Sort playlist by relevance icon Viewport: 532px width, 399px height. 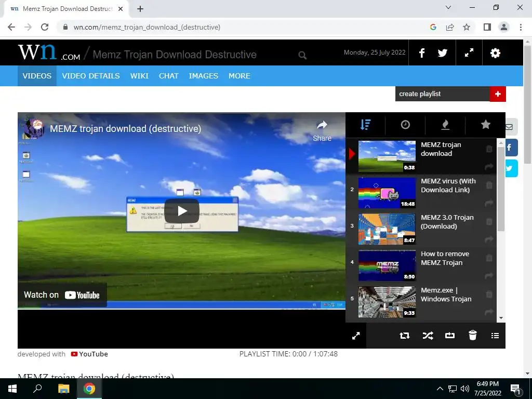point(365,125)
